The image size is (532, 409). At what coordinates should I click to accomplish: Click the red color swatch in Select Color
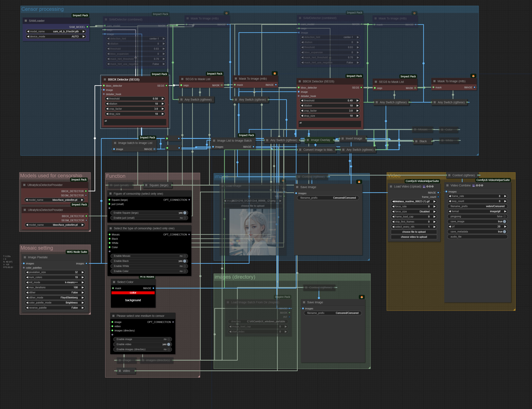coord(133,293)
